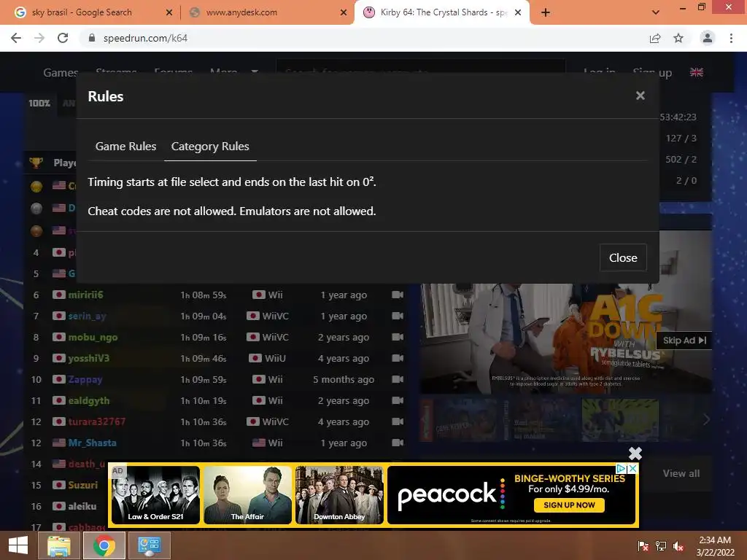
Task: Click SIGN UP NOW in Peacock ad
Action: point(569,505)
